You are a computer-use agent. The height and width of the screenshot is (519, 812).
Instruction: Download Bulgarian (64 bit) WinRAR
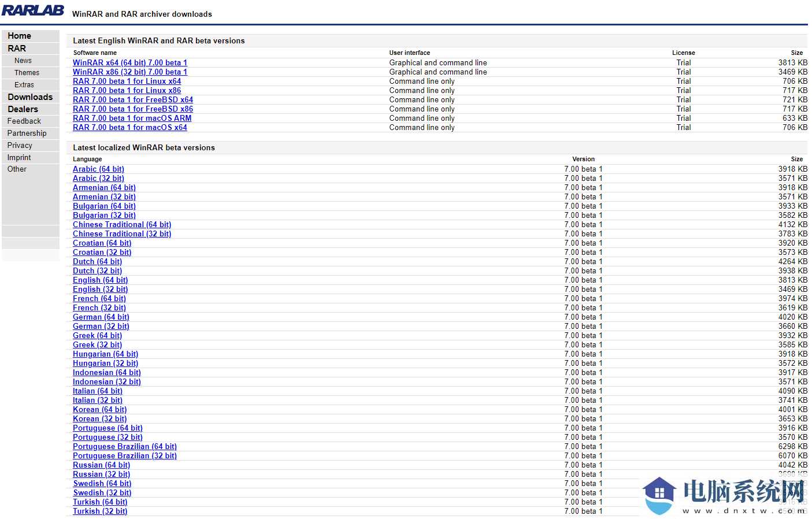pyautogui.click(x=104, y=206)
